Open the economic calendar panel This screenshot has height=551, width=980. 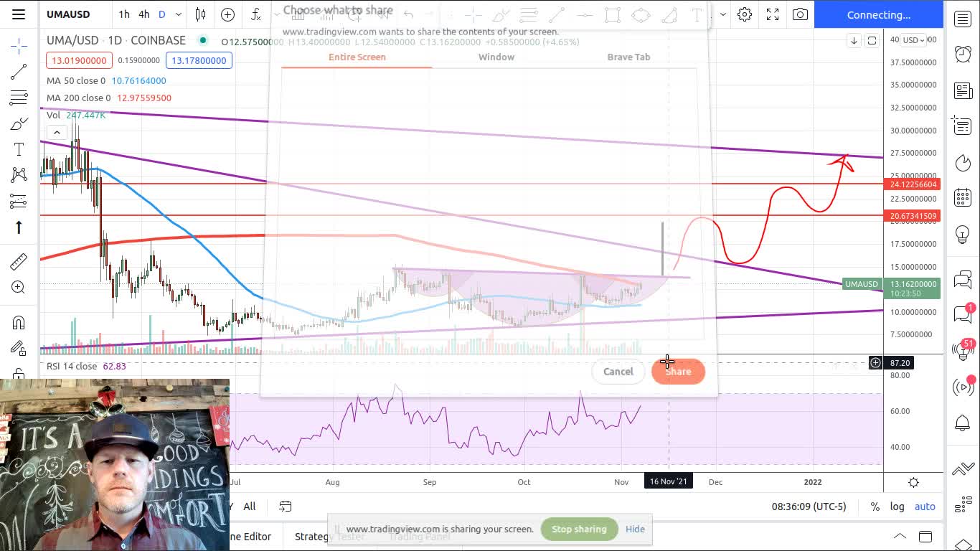coord(963,197)
